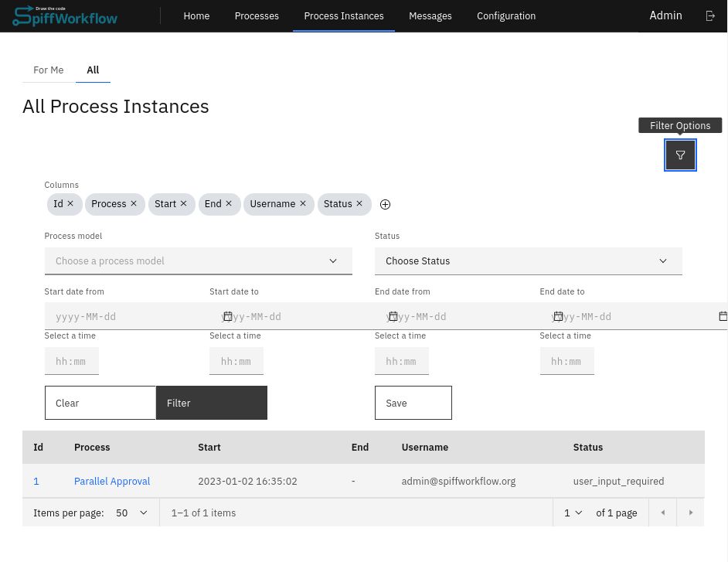Open calendar icon for End date from
Image resolution: width=728 pixels, height=562 pixels.
click(558, 316)
